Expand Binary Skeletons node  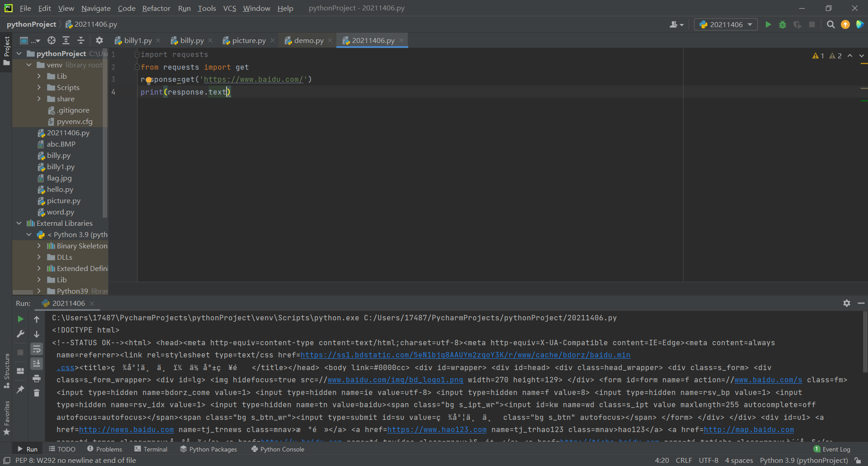39,246
